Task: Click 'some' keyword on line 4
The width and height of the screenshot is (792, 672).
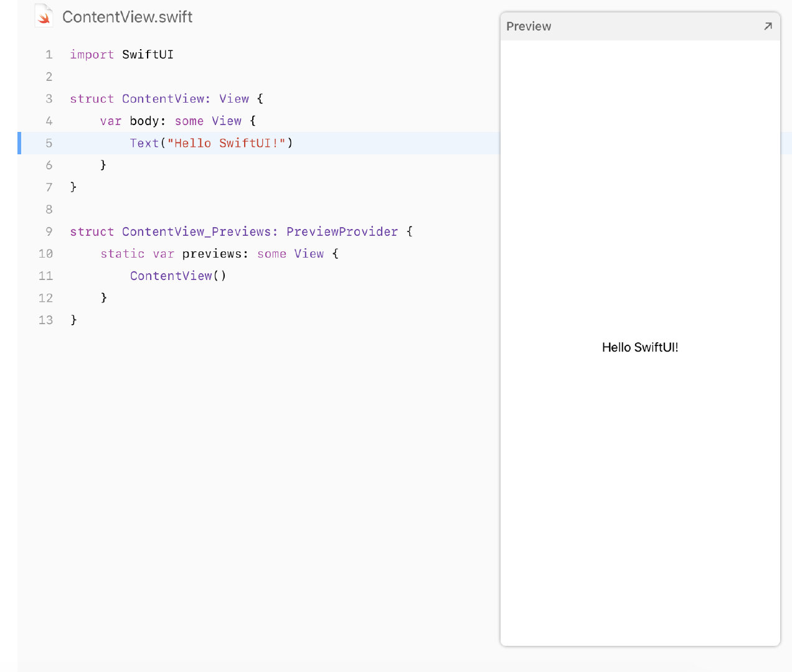Action: pyautogui.click(x=189, y=121)
